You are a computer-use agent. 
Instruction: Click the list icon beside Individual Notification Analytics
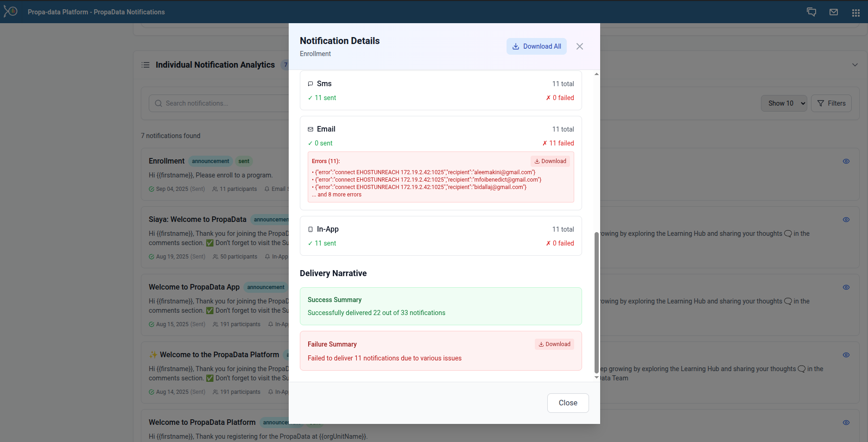[146, 65]
